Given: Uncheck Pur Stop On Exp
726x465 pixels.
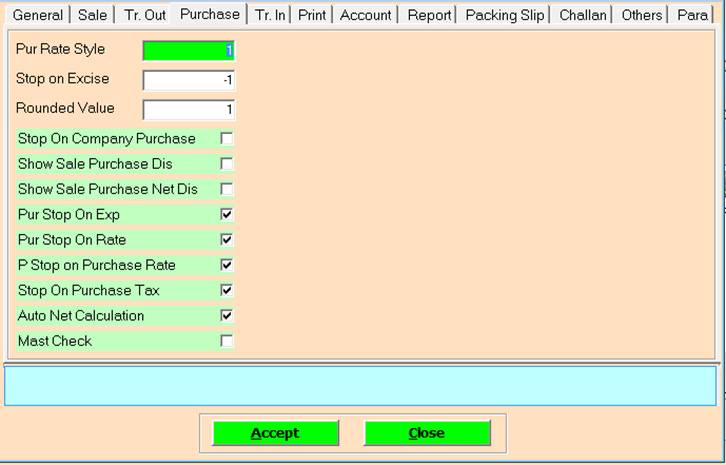Looking at the screenshot, I should [227, 214].
